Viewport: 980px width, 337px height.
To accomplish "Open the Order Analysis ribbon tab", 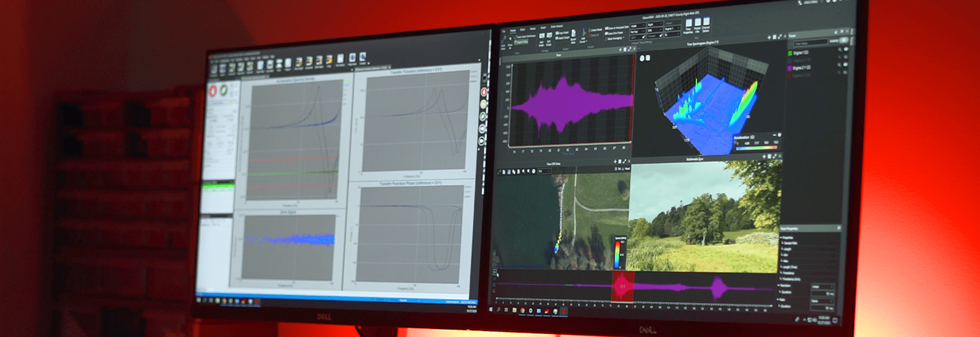I will point(557,26).
